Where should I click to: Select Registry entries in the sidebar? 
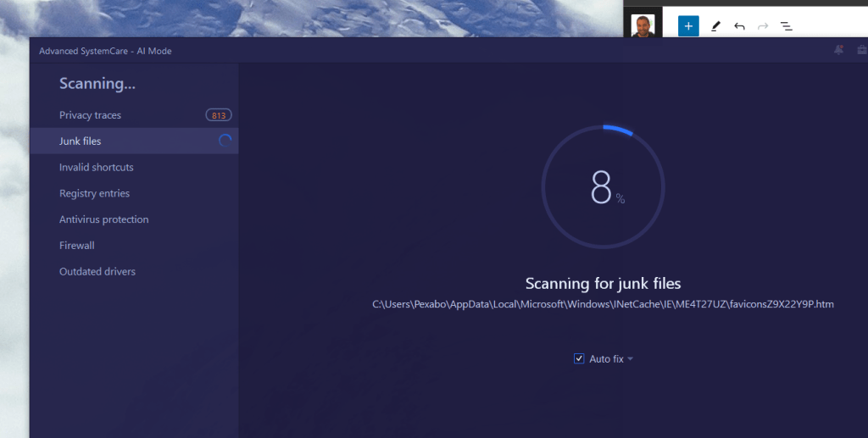[134, 193]
